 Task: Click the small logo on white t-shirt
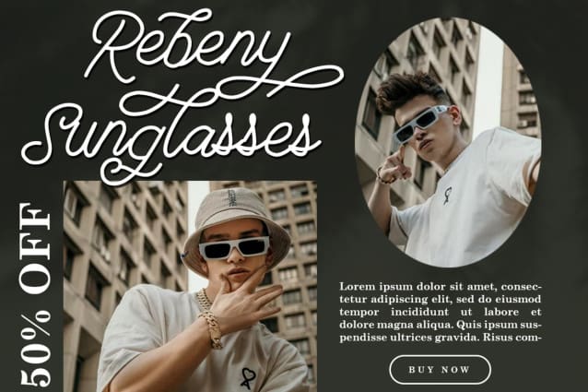pos(447,196)
